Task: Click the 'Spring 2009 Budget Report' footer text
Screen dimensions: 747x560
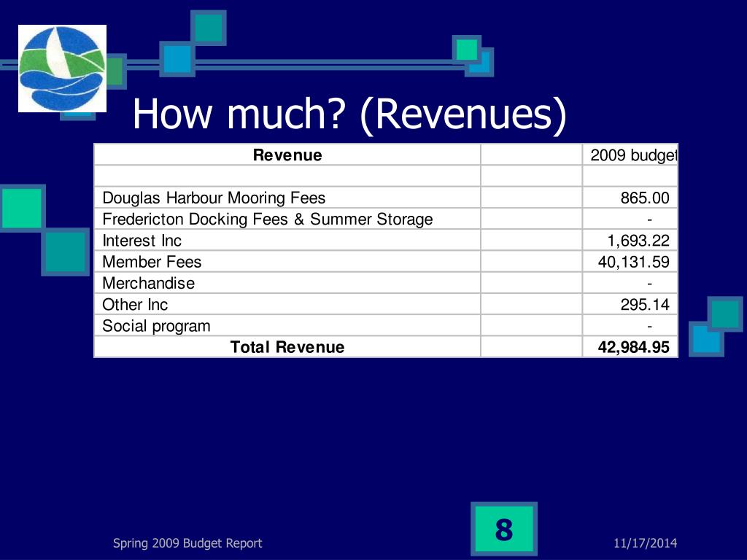Action: (187, 543)
